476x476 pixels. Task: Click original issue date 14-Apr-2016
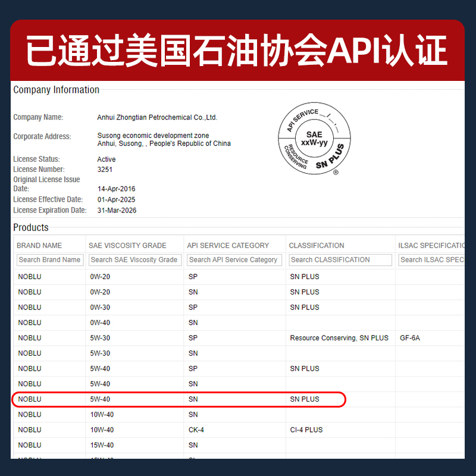pos(116,189)
